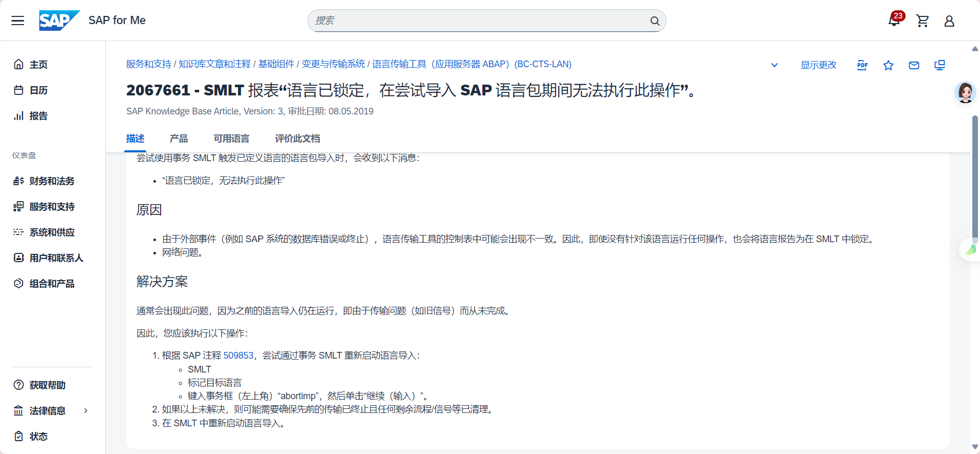The image size is (980, 454).
Task: Open breadcrumb 知识库文章和注释
Action: (214, 64)
